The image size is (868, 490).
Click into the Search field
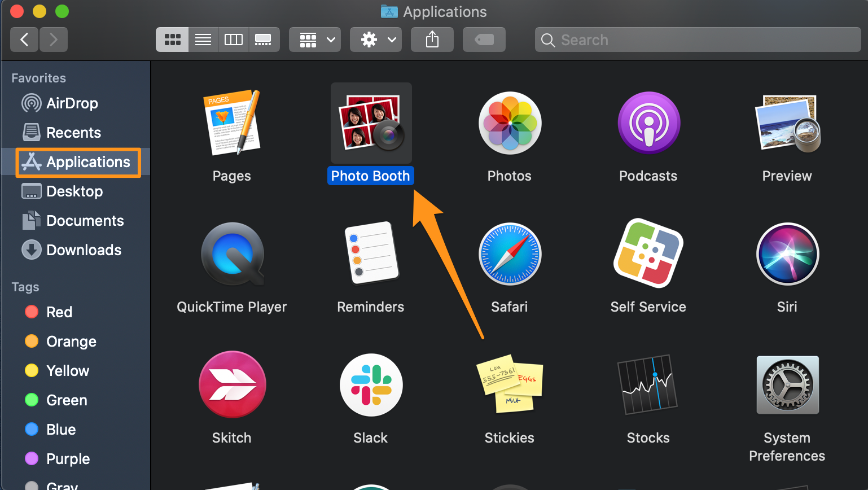698,40
